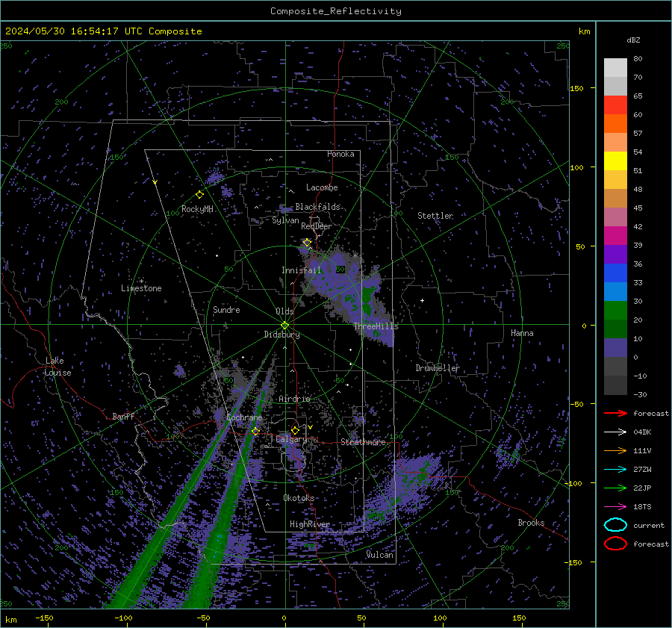672x628 pixels.
Task: Click the Sundre town label
Action: [x=226, y=309]
